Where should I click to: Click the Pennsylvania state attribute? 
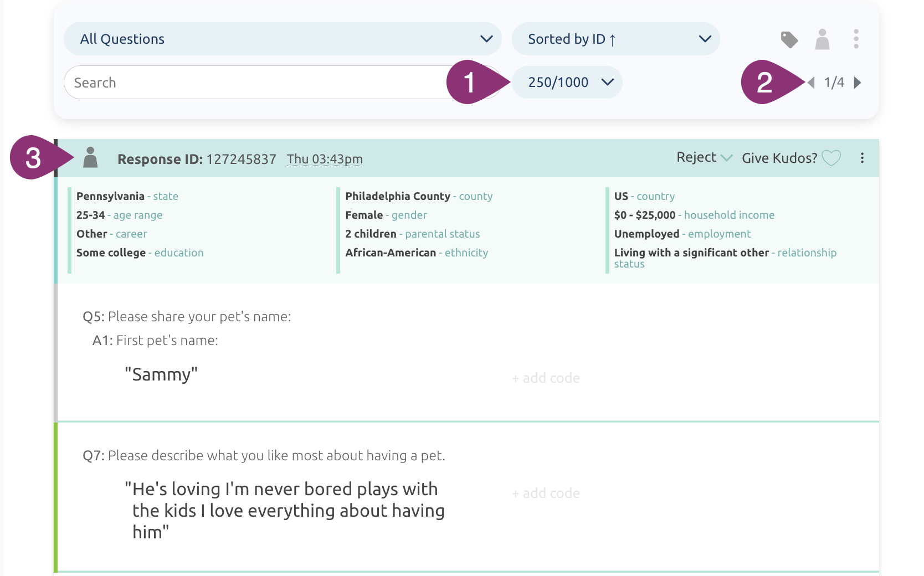(x=127, y=196)
